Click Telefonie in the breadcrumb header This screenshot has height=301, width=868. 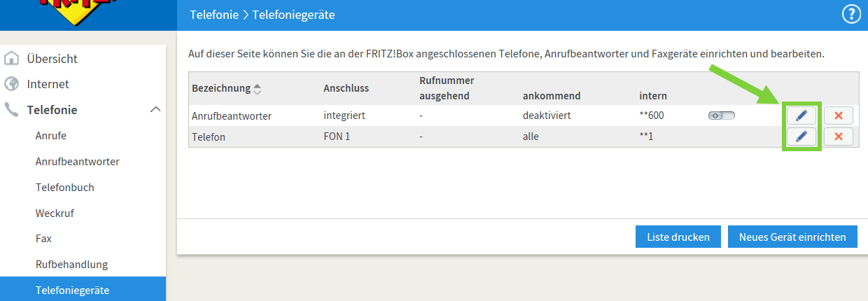(x=214, y=14)
